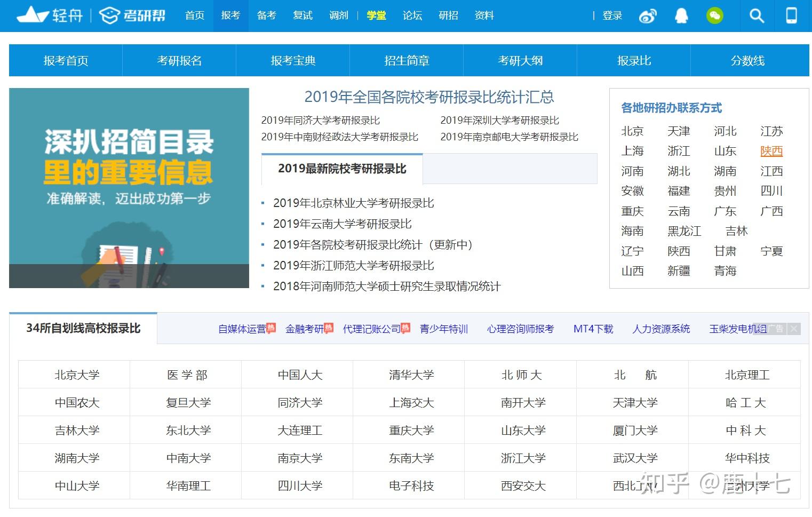The image size is (812, 517).
Task: Click 厦门大学 in the university table
Action: 635,431
